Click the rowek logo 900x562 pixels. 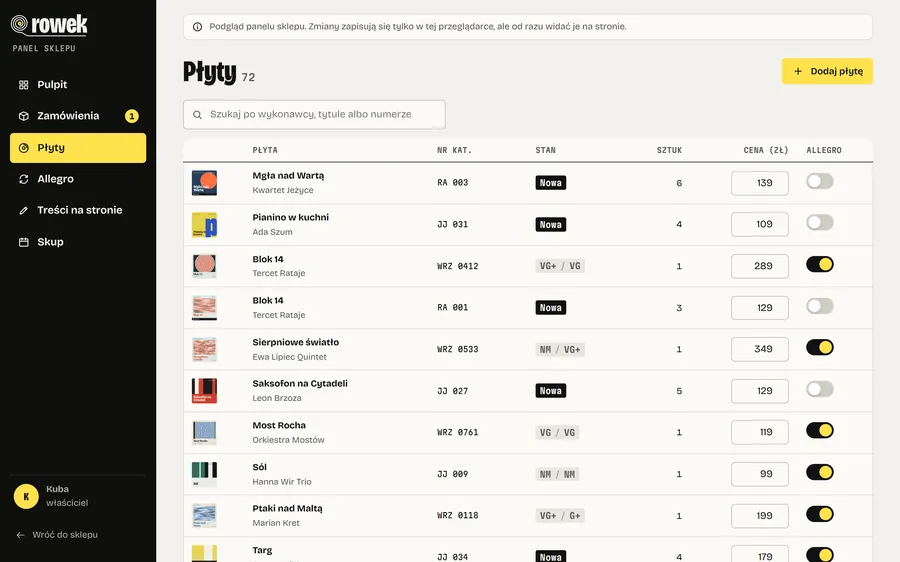49,25
